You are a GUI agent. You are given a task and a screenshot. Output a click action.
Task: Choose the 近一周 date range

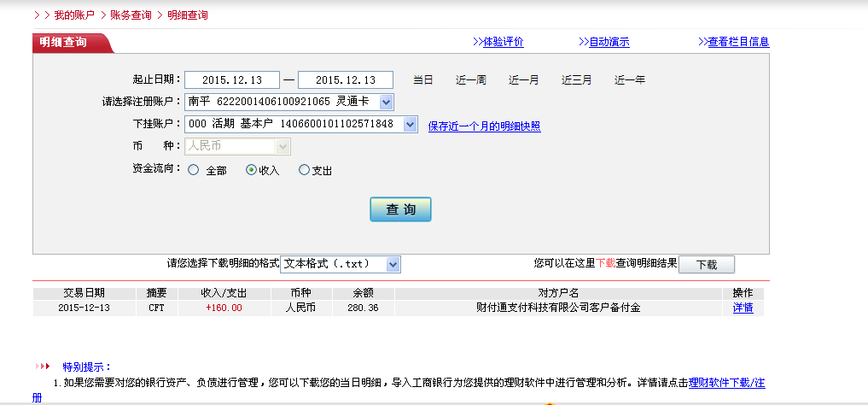click(470, 80)
